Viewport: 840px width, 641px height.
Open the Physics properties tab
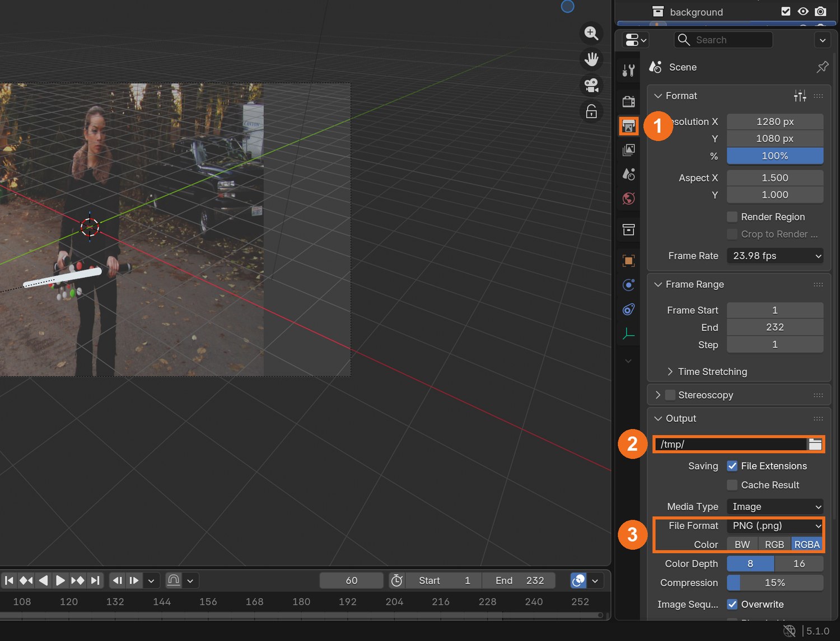pyautogui.click(x=629, y=285)
